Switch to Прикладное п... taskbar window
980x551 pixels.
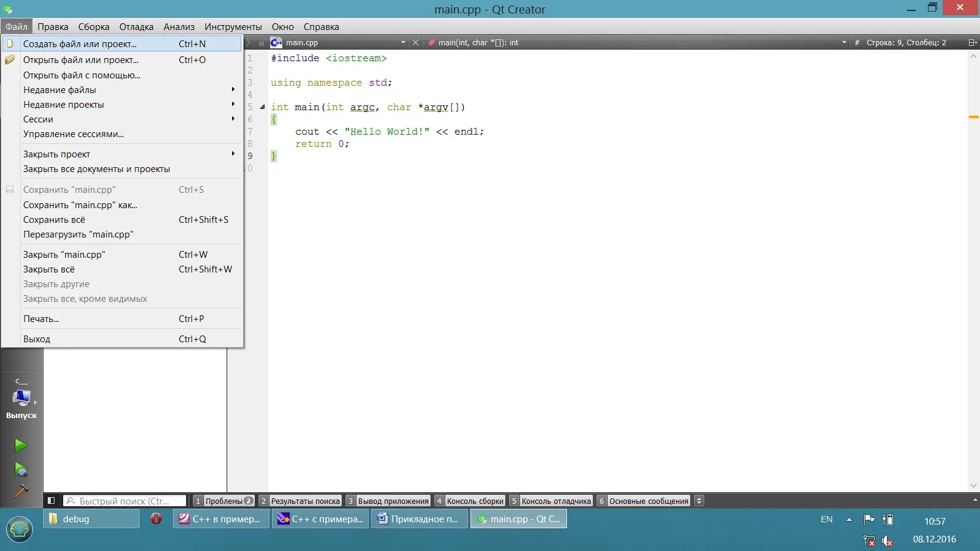pyautogui.click(x=420, y=519)
